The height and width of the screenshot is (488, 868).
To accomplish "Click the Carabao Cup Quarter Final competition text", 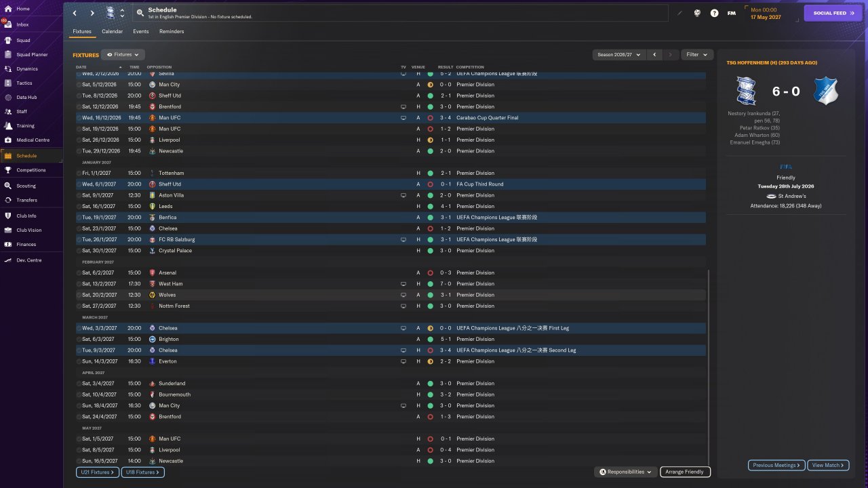I will [x=488, y=118].
